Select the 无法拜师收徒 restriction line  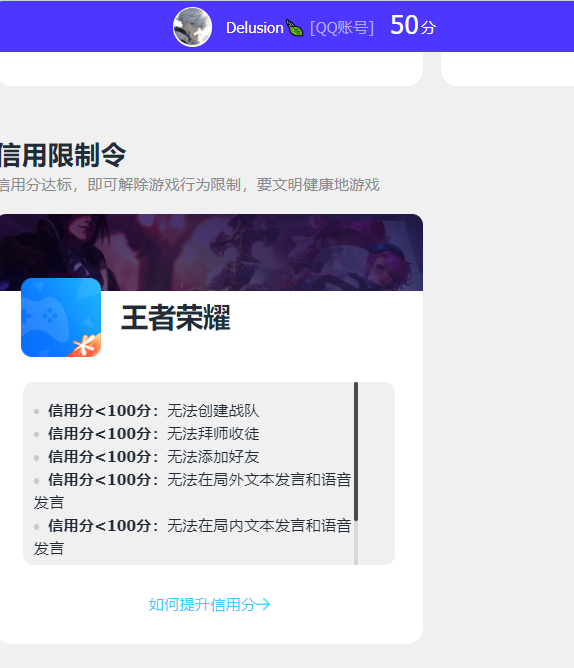pos(146,434)
